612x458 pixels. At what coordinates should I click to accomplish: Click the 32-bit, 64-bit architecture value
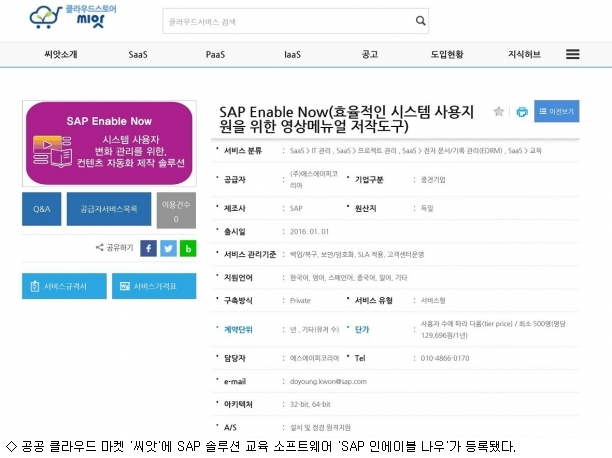tap(310, 405)
